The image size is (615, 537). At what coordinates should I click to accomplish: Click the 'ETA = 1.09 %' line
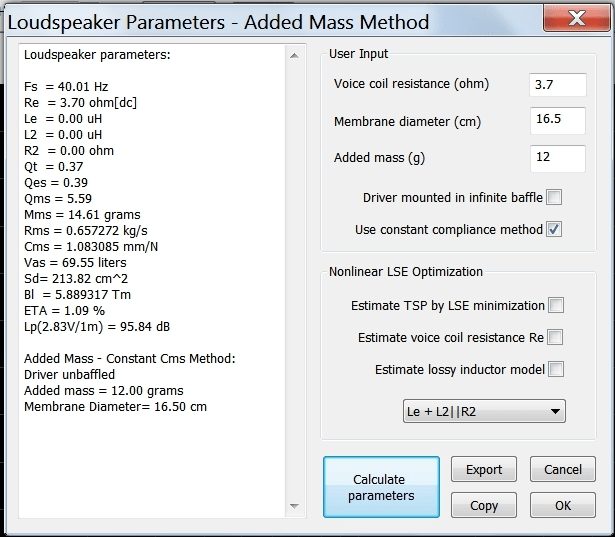[64, 311]
